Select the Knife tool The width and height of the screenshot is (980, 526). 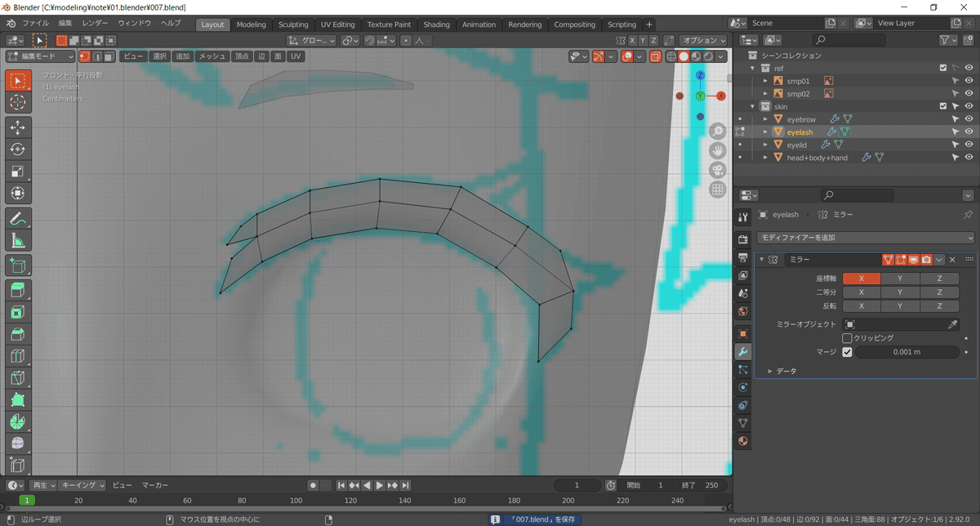tap(19, 378)
